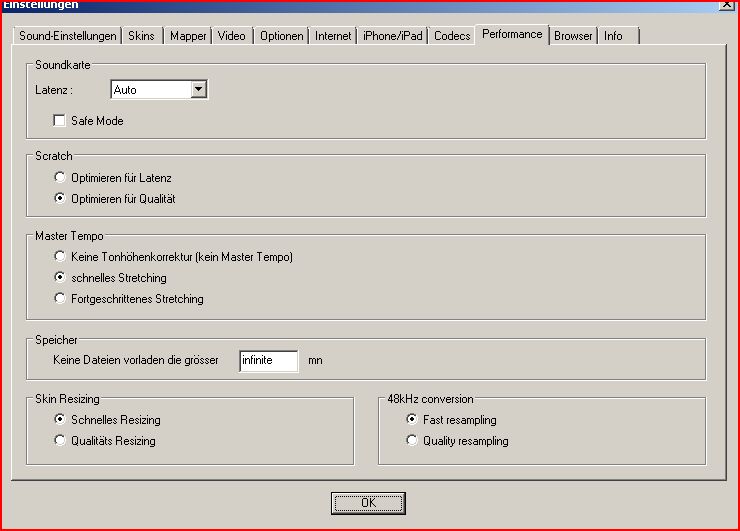Go to the Mapper tab

tap(188, 36)
